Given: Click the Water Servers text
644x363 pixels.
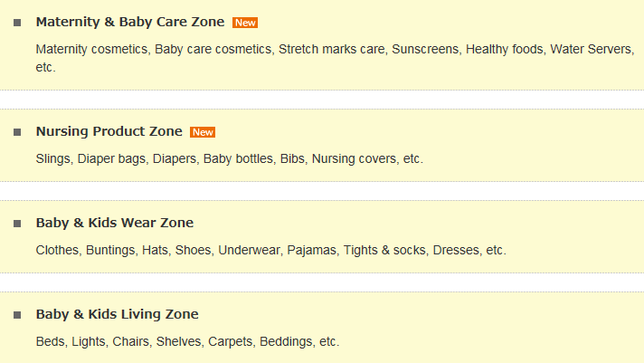Looking at the screenshot, I should 591,49.
